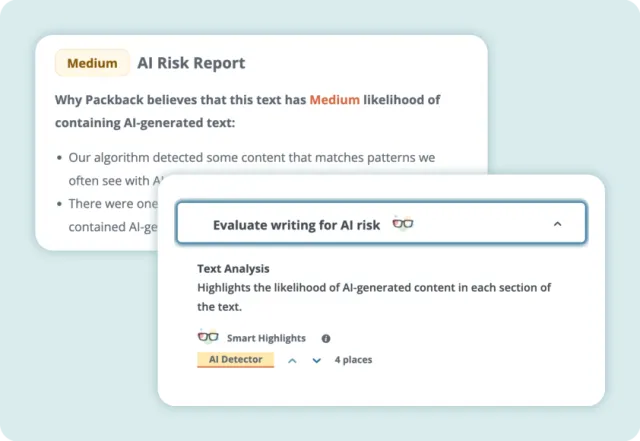Click the first bullet about algorithm detection
The height and width of the screenshot is (441, 640).
click(x=250, y=158)
